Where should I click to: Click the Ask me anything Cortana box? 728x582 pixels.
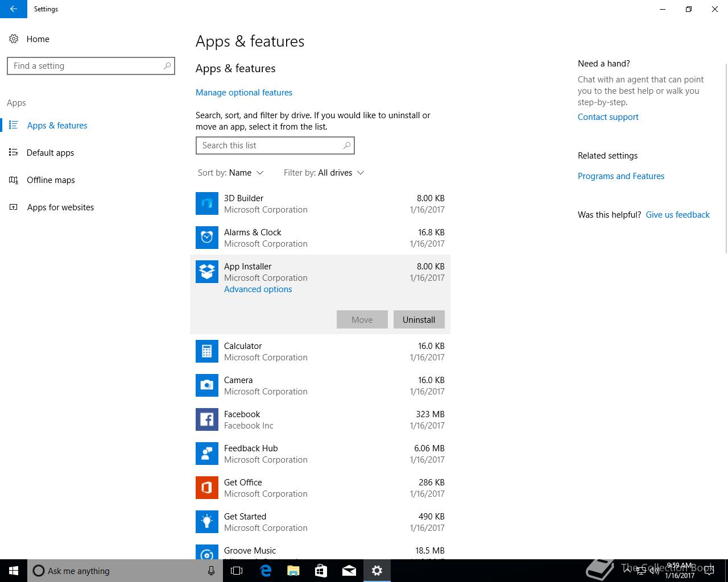tap(125, 571)
